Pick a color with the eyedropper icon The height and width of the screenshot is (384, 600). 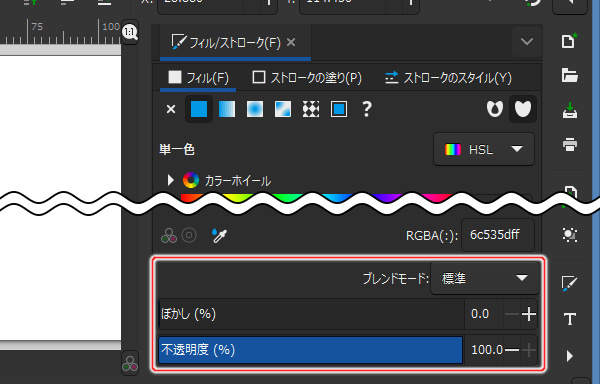tap(219, 236)
